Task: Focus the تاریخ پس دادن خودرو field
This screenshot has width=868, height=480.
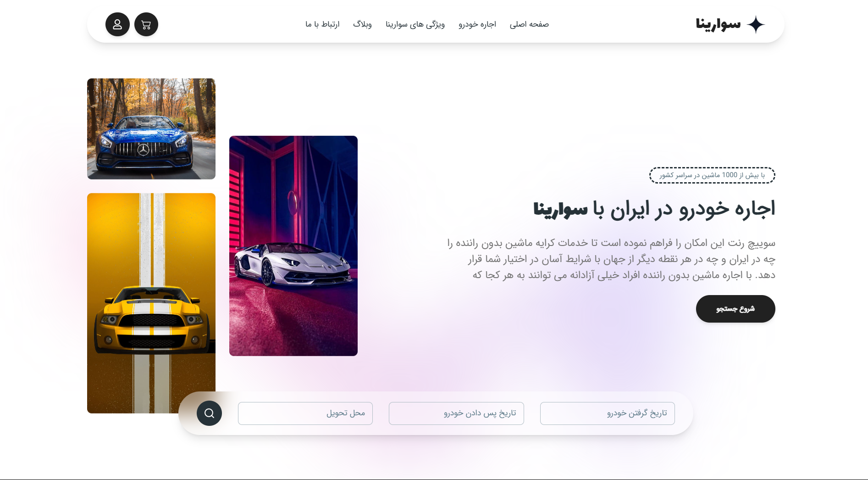Action: (x=456, y=413)
